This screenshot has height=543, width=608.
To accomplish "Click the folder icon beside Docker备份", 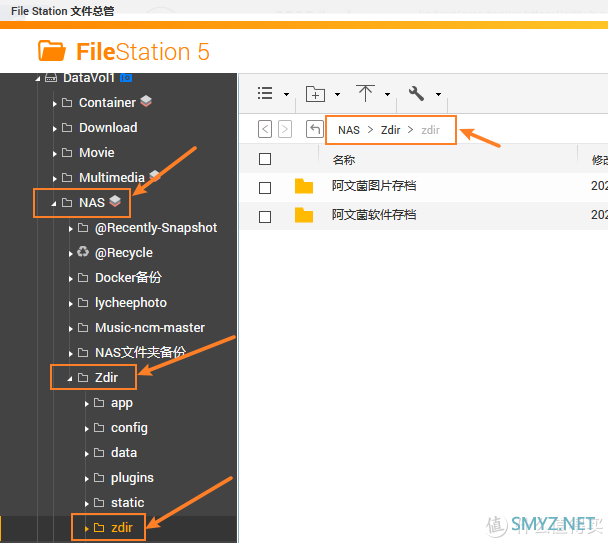I will point(83,278).
